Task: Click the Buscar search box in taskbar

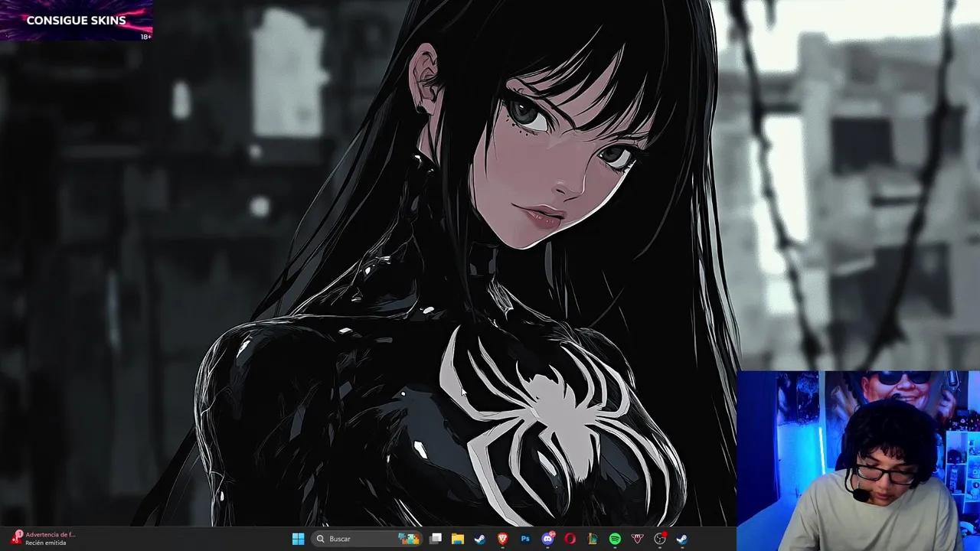Action: coord(367,539)
